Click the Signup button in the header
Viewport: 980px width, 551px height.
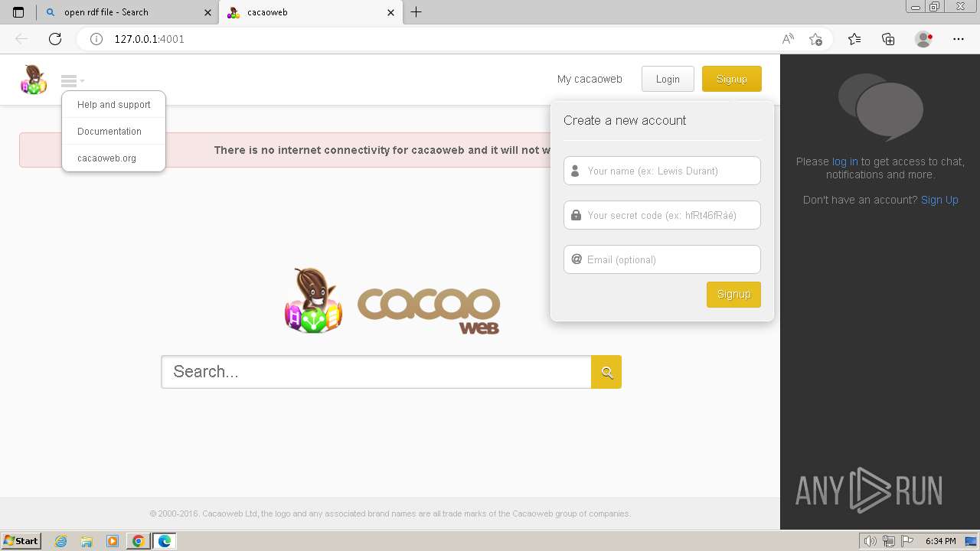[x=732, y=79]
